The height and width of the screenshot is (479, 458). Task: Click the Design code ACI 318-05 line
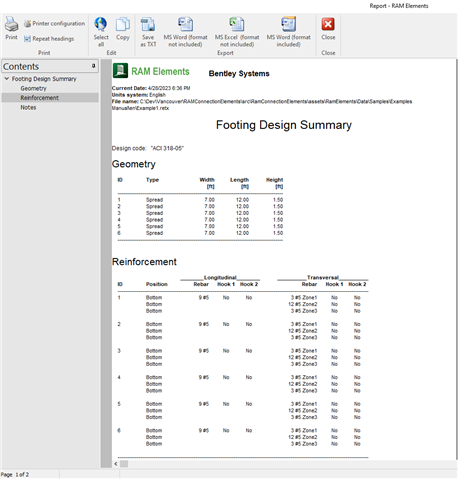(x=148, y=148)
